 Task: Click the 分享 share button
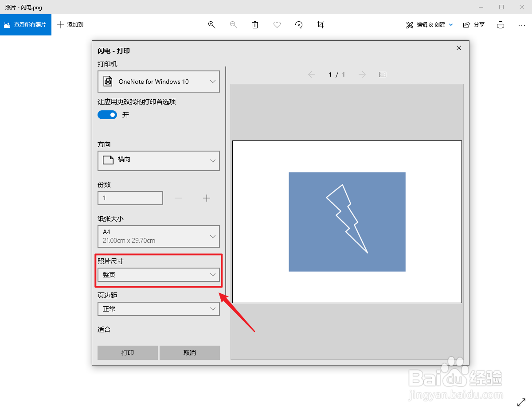click(474, 25)
